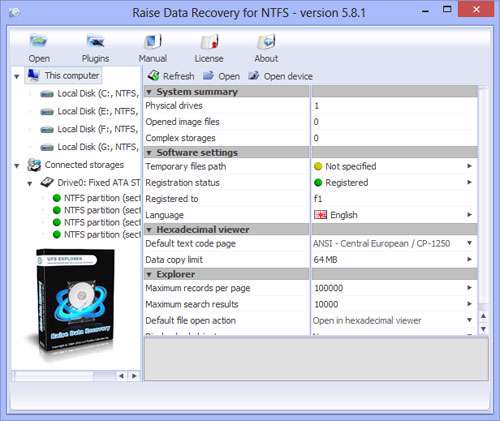Click the Open device icon
The height and width of the screenshot is (421, 500).
[x=254, y=76]
